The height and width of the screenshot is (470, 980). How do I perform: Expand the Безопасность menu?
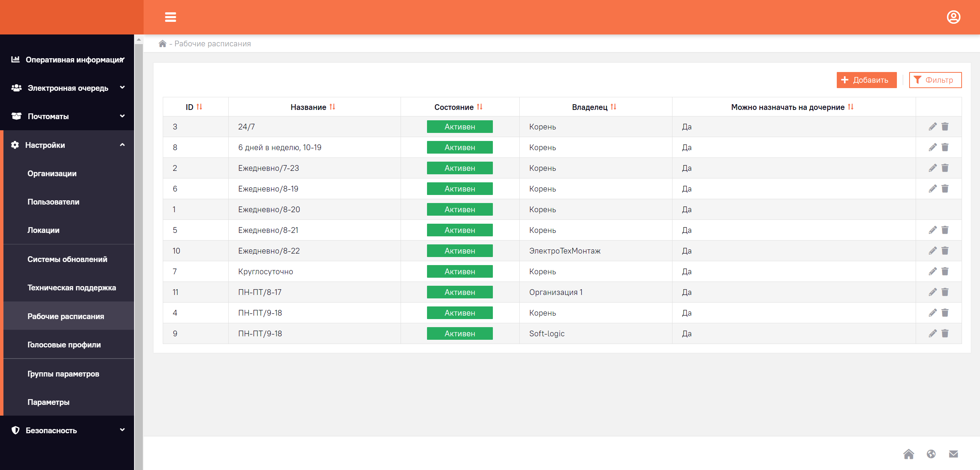67,430
